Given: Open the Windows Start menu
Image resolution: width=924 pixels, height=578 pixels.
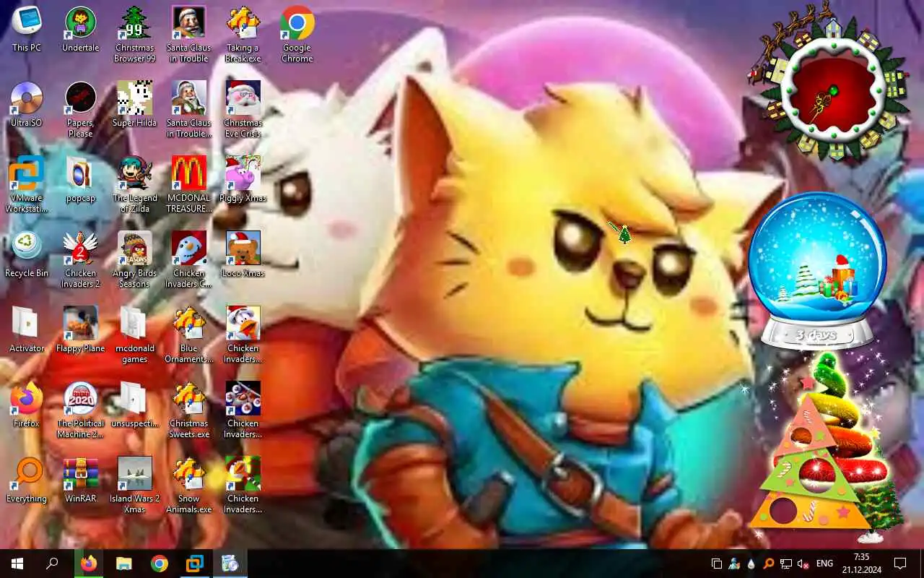Looking at the screenshot, I should click(x=17, y=564).
